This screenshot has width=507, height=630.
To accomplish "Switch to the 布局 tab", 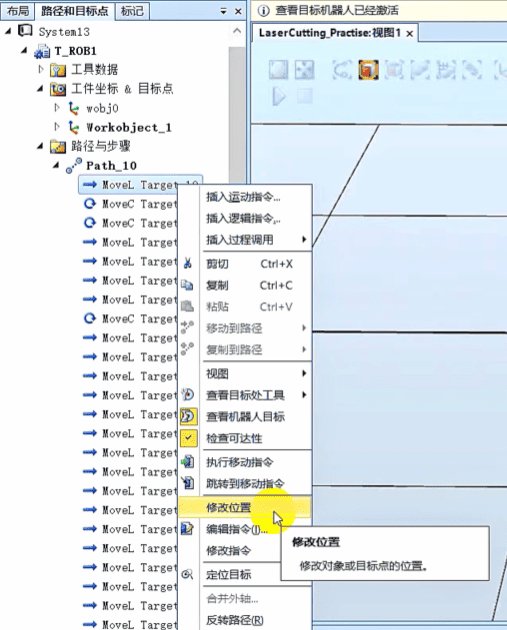I will pos(18,11).
